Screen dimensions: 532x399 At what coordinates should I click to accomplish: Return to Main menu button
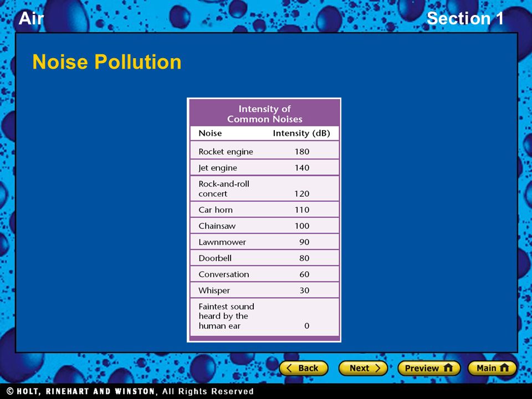pos(492,368)
